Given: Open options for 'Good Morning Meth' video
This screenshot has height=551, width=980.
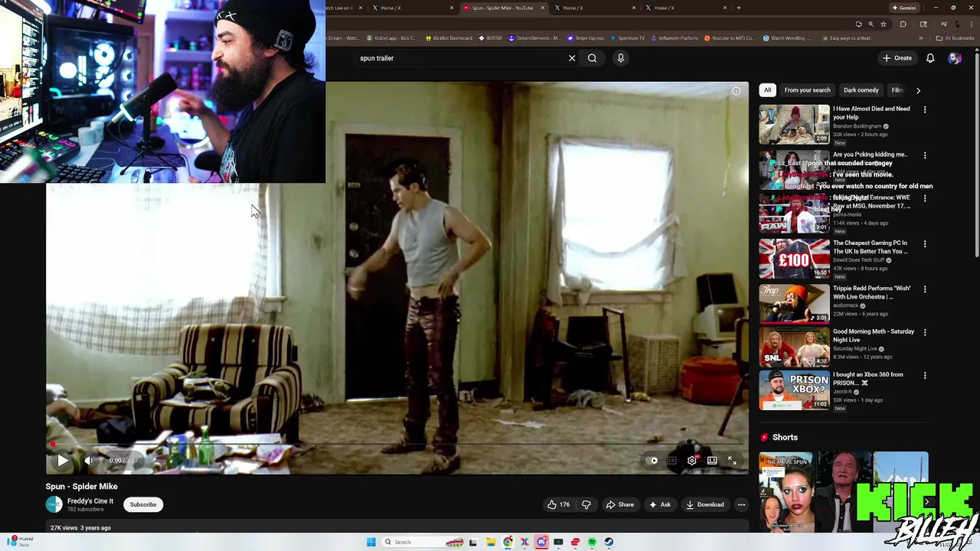Looking at the screenshot, I should 925,333.
